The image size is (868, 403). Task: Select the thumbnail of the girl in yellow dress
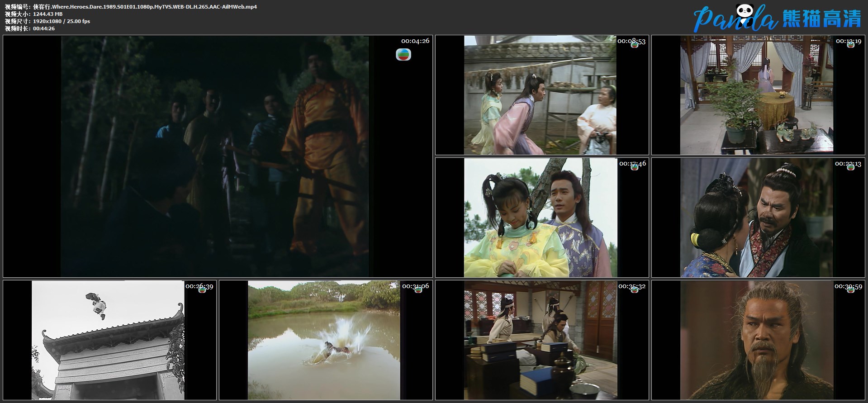542,218
